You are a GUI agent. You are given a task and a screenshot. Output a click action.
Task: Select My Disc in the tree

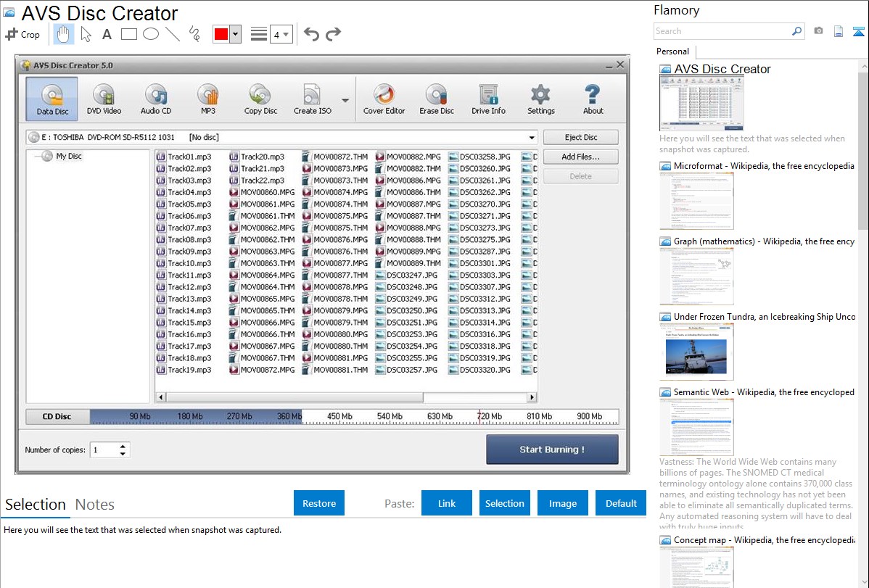tap(62, 157)
